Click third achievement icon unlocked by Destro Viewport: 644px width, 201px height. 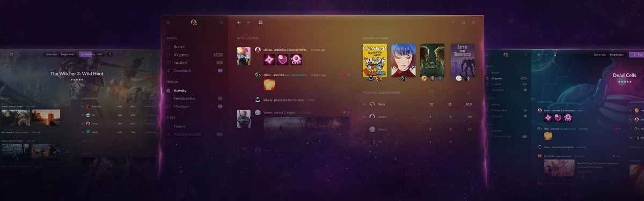[x=296, y=59]
